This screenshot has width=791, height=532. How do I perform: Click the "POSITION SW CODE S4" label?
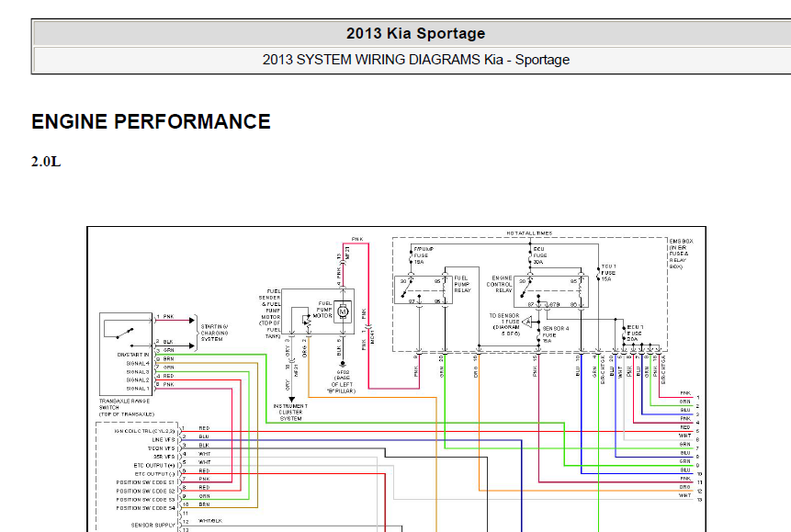146,508
